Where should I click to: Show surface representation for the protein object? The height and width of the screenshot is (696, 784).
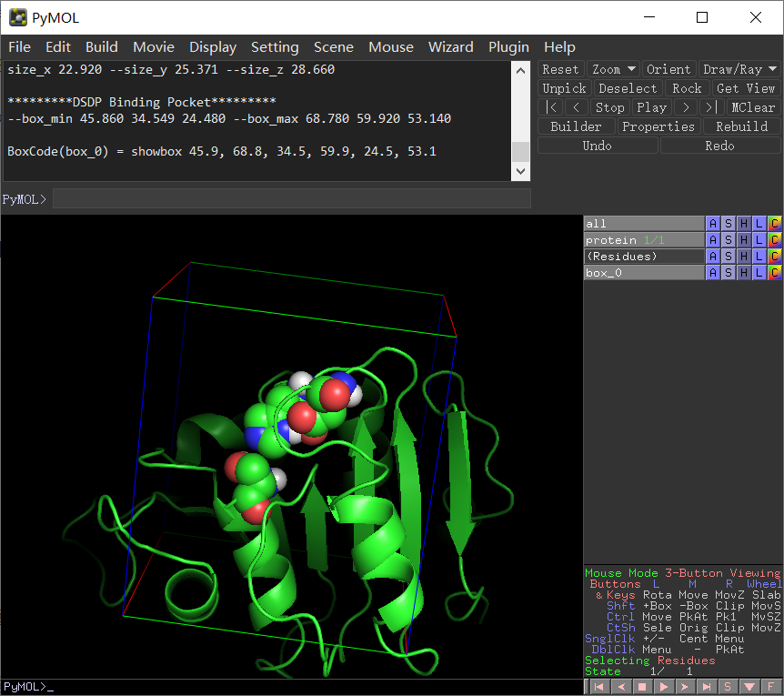(728, 239)
